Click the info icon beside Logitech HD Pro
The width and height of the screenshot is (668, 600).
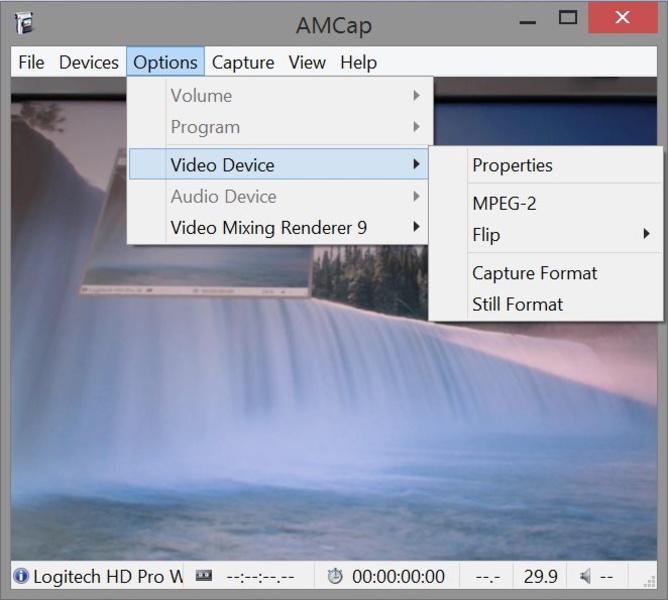click(21, 576)
